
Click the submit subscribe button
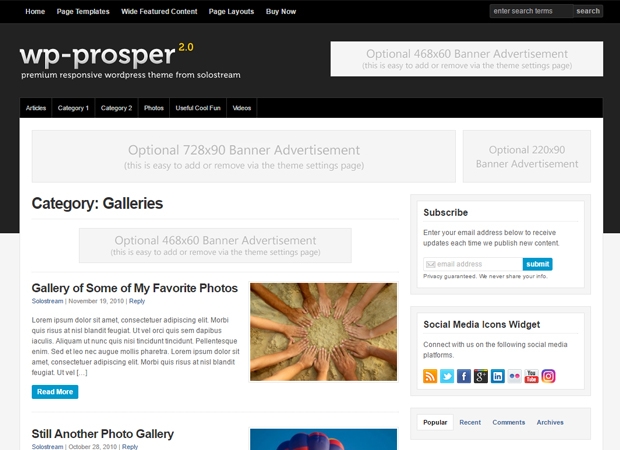coord(537,264)
